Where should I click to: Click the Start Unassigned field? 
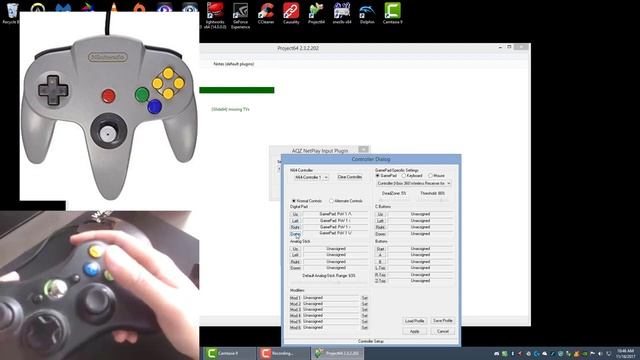[420, 249]
